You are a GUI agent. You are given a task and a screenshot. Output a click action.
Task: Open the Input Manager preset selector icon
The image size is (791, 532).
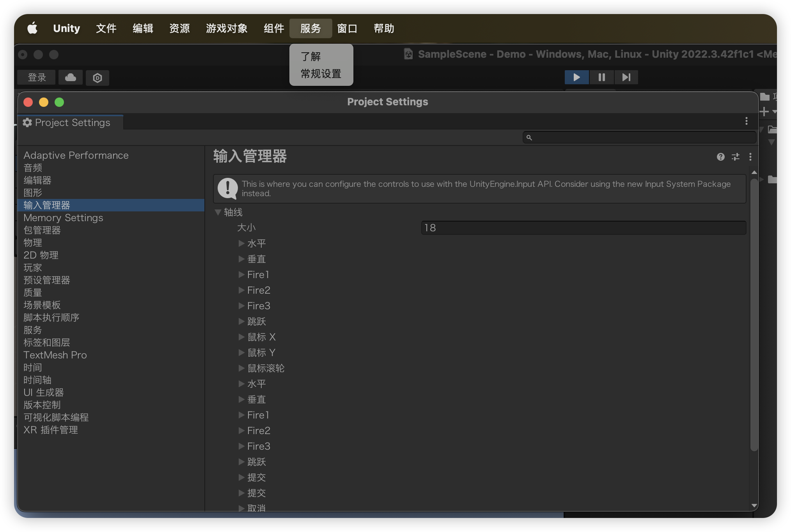pos(735,157)
